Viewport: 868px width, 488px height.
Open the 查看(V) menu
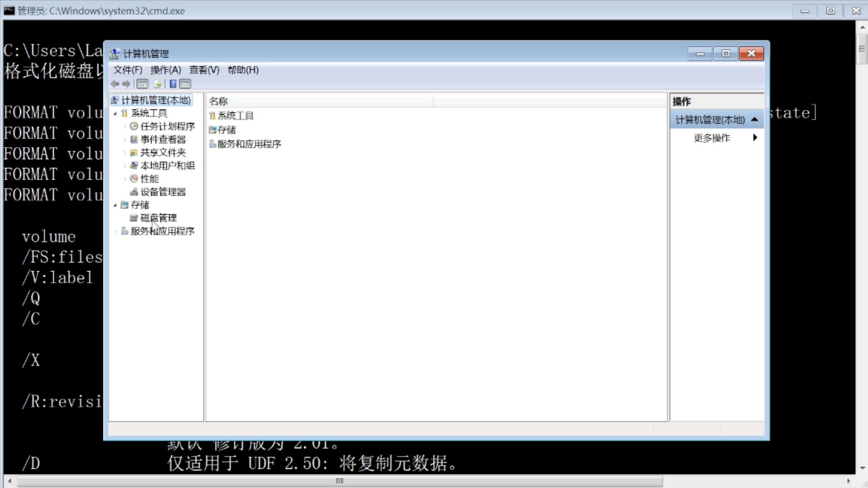(x=203, y=70)
